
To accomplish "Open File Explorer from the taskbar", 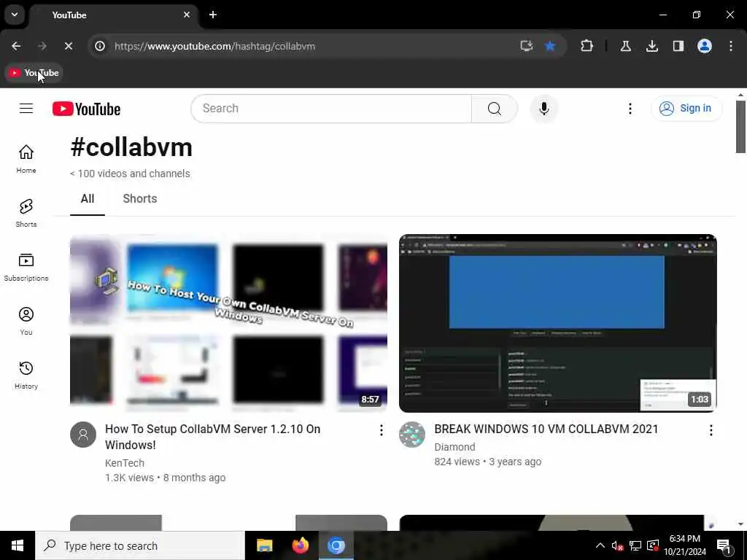I will 264,545.
